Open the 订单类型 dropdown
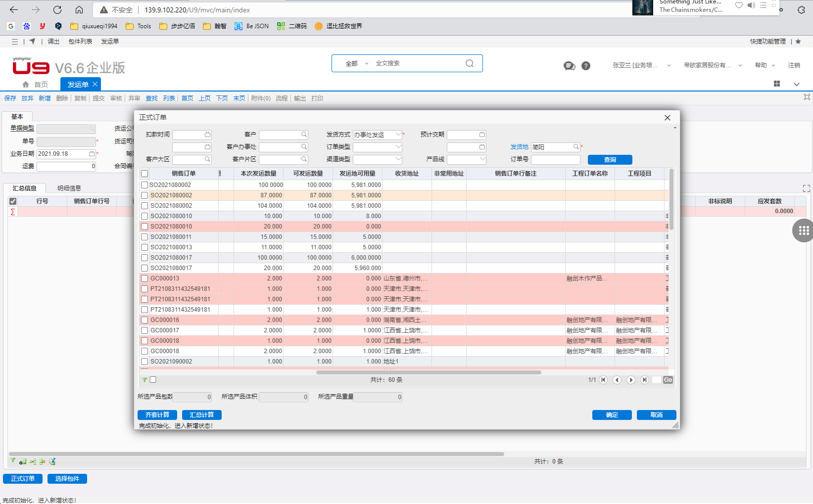The width and height of the screenshot is (813, 504). point(398,147)
